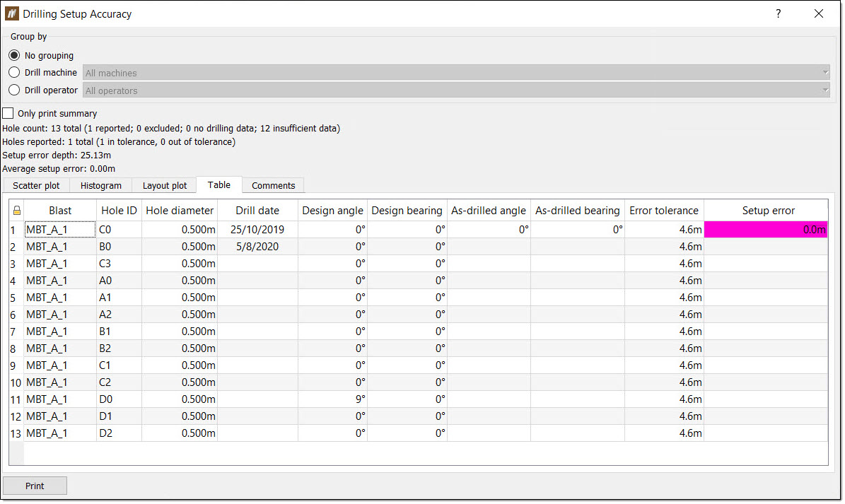Click the As-drilled angle column header
The width and height of the screenshot is (845, 504).
[488, 211]
